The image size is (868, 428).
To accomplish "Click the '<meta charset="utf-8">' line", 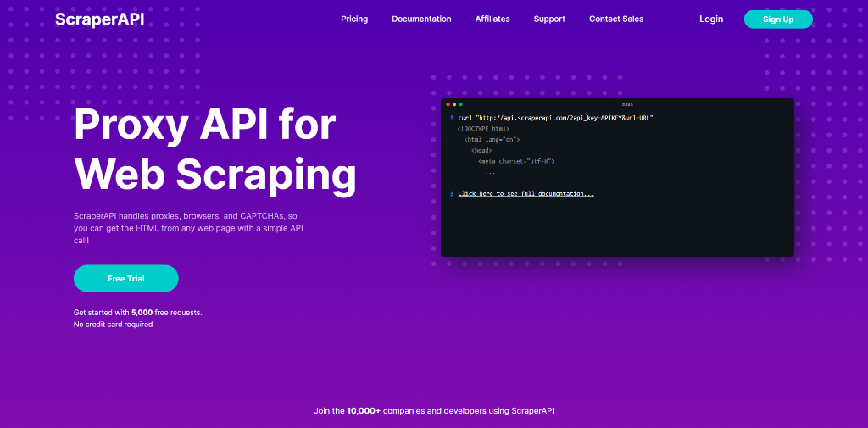I will [x=516, y=161].
